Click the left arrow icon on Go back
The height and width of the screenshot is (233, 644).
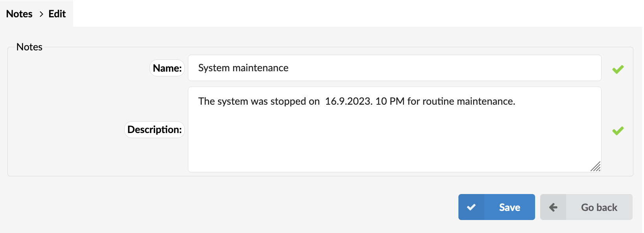coord(553,207)
